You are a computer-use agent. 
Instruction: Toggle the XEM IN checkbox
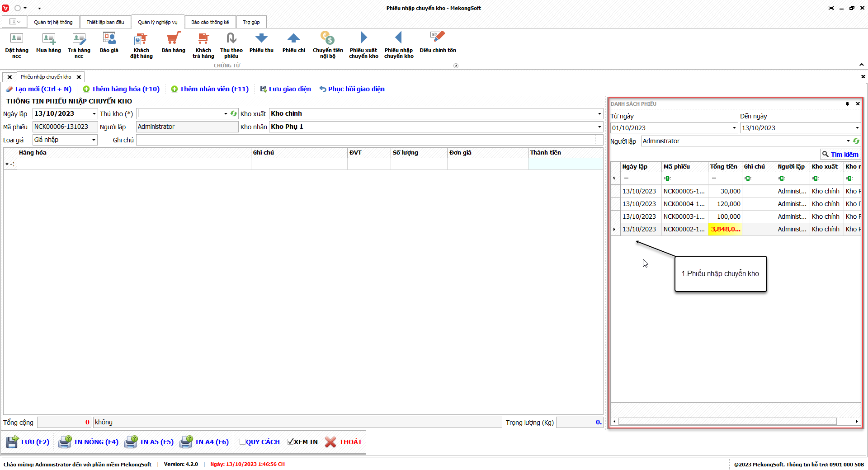(291, 442)
